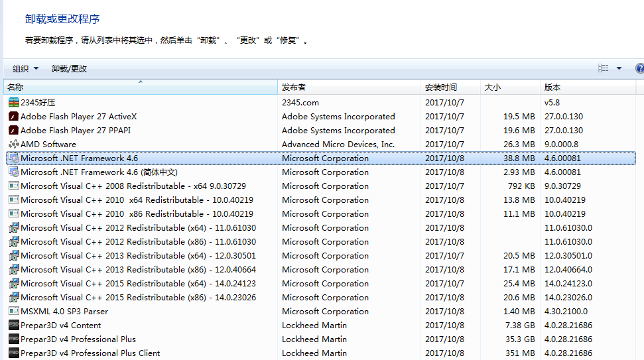Click publisher 2345.com cell

(x=300, y=103)
